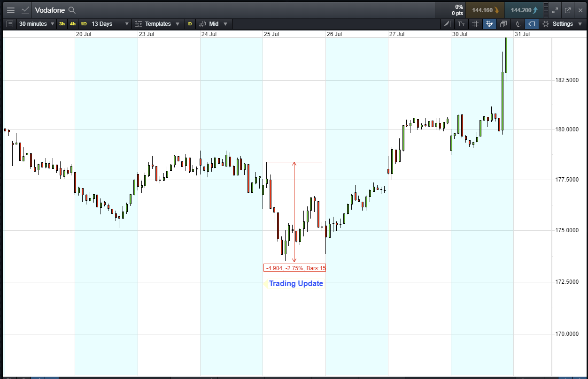
Task: Click the Vodafone instrument name
Action: click(50, 10)
